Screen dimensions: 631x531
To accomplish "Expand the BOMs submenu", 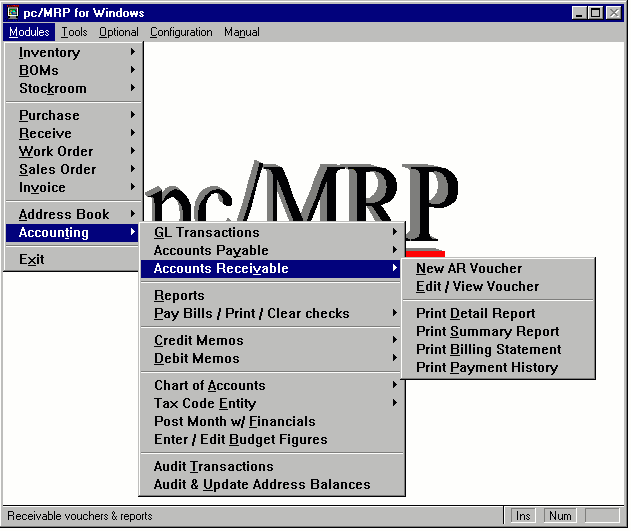I will click(74, 70).
